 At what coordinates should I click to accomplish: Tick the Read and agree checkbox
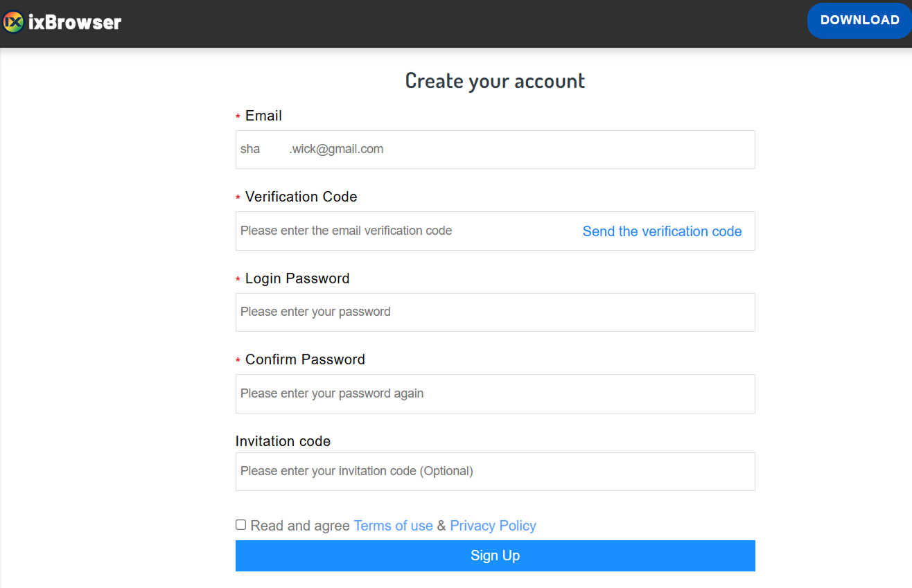(x=241, y=525)
